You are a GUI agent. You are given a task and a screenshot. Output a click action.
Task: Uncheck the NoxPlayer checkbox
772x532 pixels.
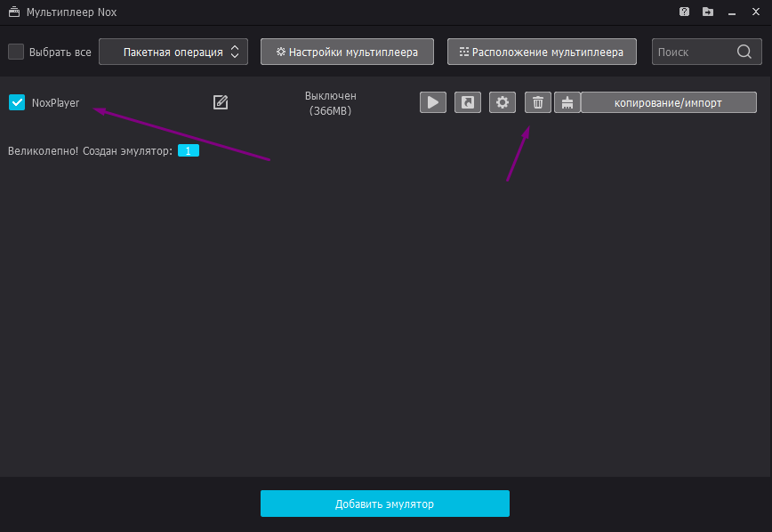pos(17,102)
